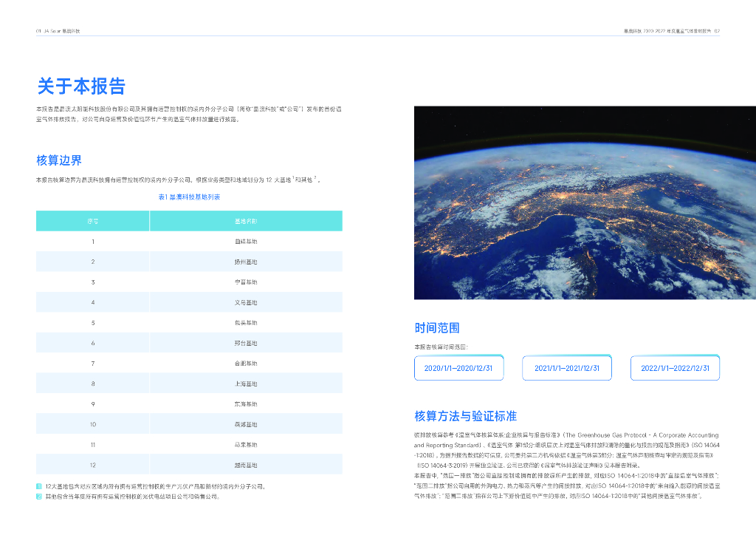The width and height of the screenshot is (756, 535).
Task: Click the 核算边界 section heading
Action: 59,160
